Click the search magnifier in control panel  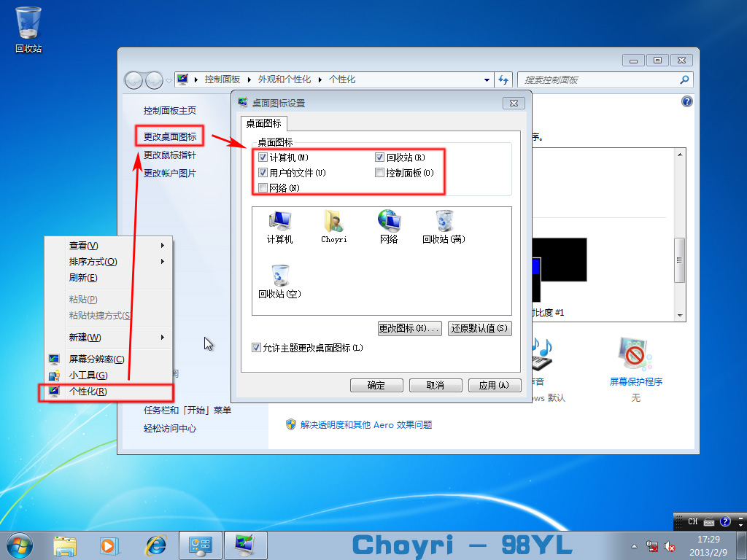coord(684,79)
